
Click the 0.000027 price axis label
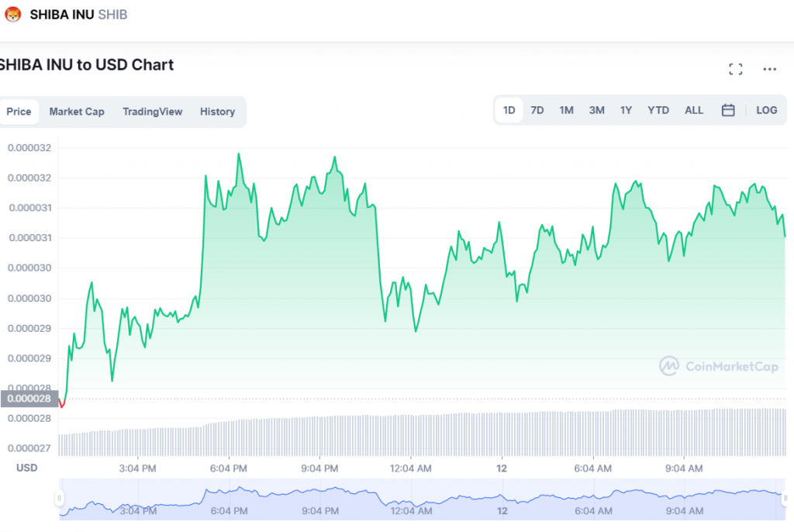coord(29,448)
